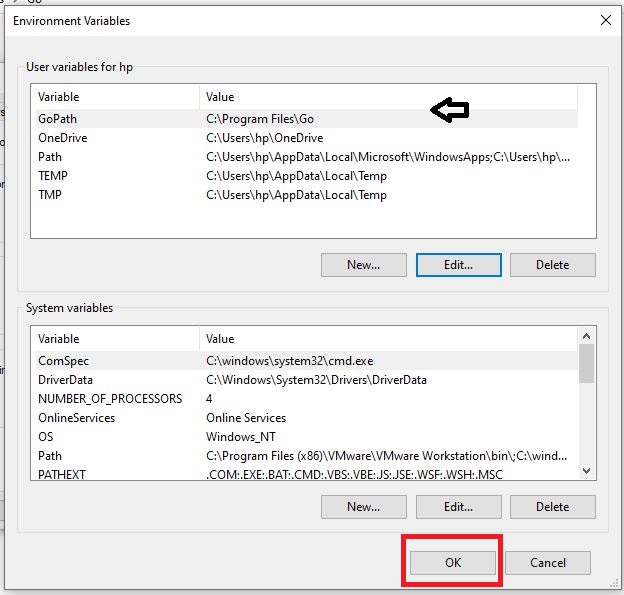The image size is (624, 595).
Task: Click the system variables scrollbar thumb
Action: (x=586, y=363)
